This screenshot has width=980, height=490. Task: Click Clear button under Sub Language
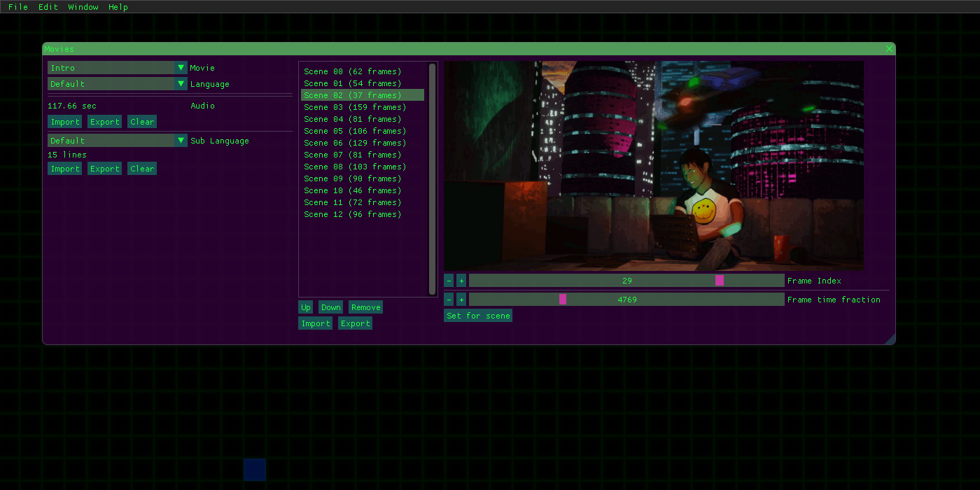point(142,169)
